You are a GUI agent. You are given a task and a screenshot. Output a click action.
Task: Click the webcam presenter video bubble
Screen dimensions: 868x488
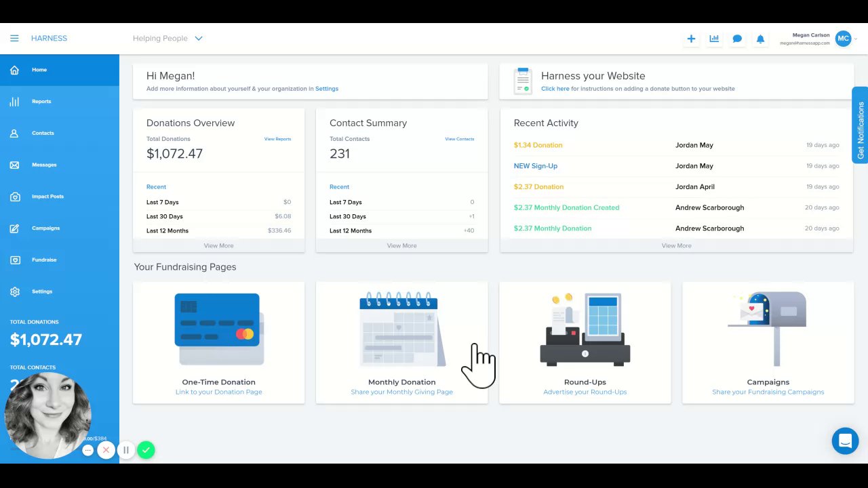point(47,415)
